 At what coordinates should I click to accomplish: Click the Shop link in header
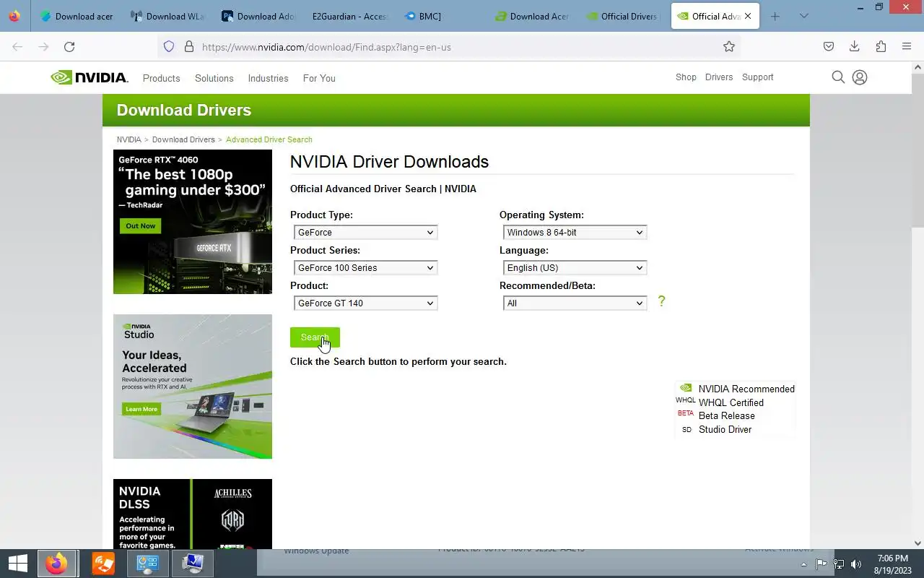(x=686, y=77)
